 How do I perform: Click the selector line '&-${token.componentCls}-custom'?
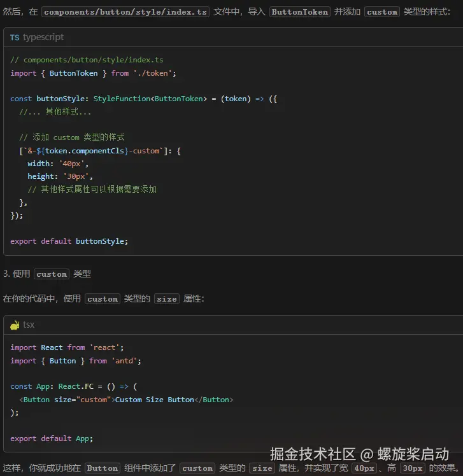click(x=100, y=151)
